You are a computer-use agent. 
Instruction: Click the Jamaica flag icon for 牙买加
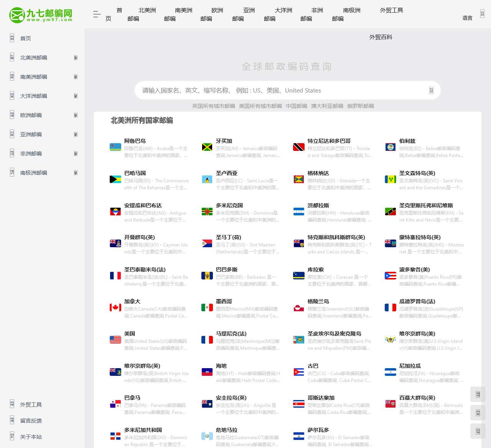pyautogui.click(x=207, y=147)
